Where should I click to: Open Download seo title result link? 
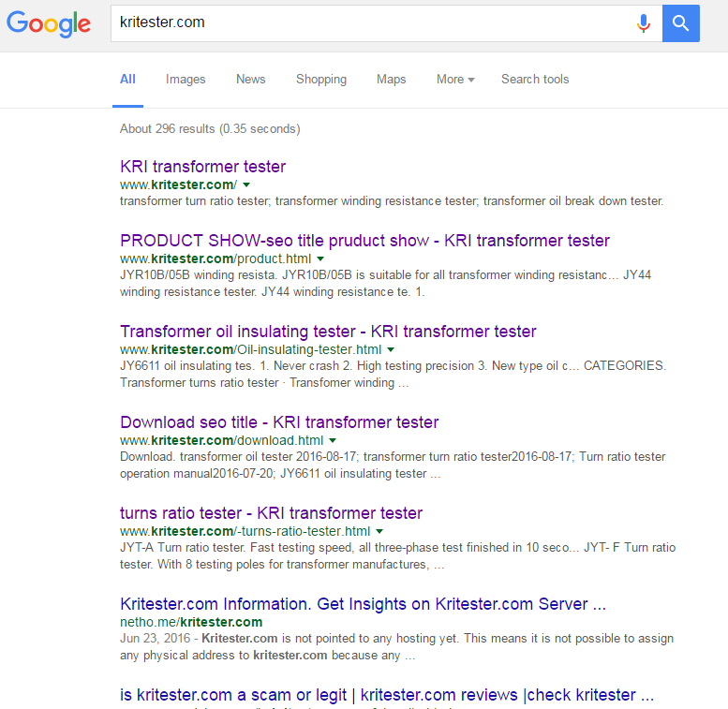[279, 422]
